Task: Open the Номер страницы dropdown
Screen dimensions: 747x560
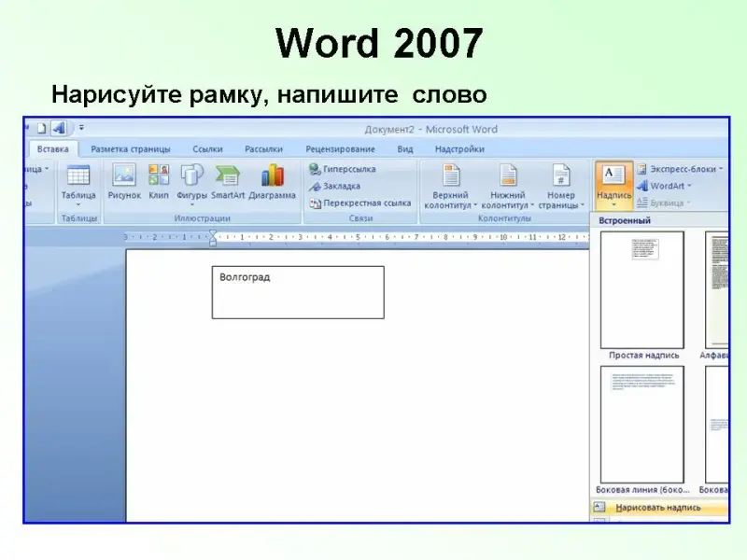Action: (560, 187)
